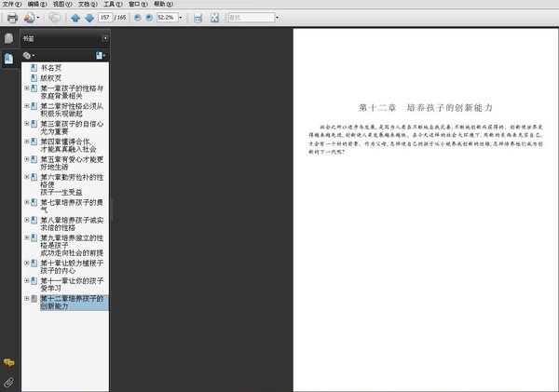
Task: Open the bookmark options gear dropdown
Action: [x=29, y=55]
